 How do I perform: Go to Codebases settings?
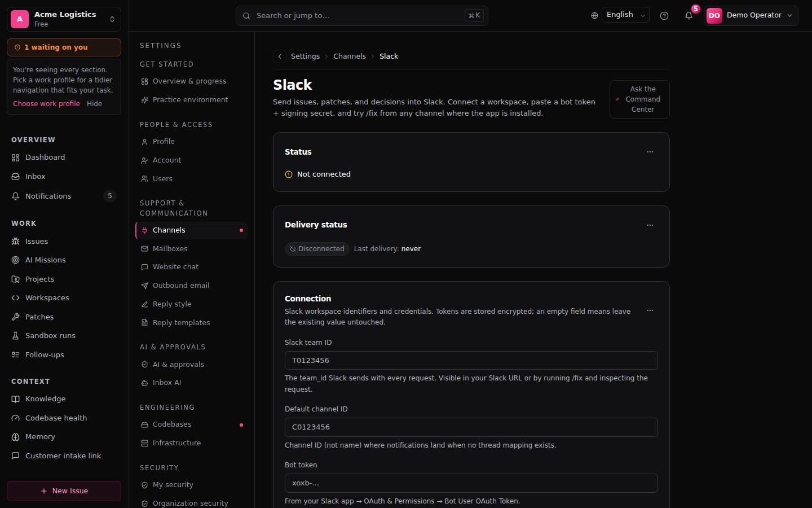click(x=191, y=424)
